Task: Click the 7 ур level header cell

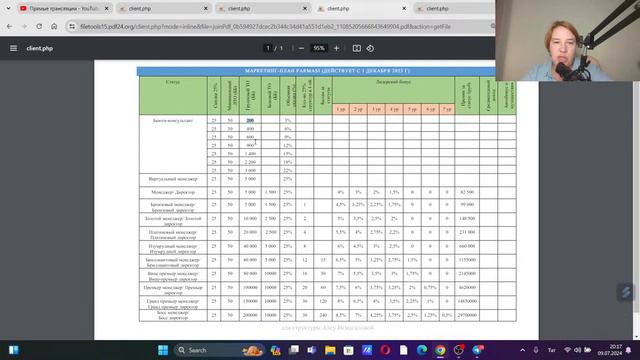Action: point(447,109)
